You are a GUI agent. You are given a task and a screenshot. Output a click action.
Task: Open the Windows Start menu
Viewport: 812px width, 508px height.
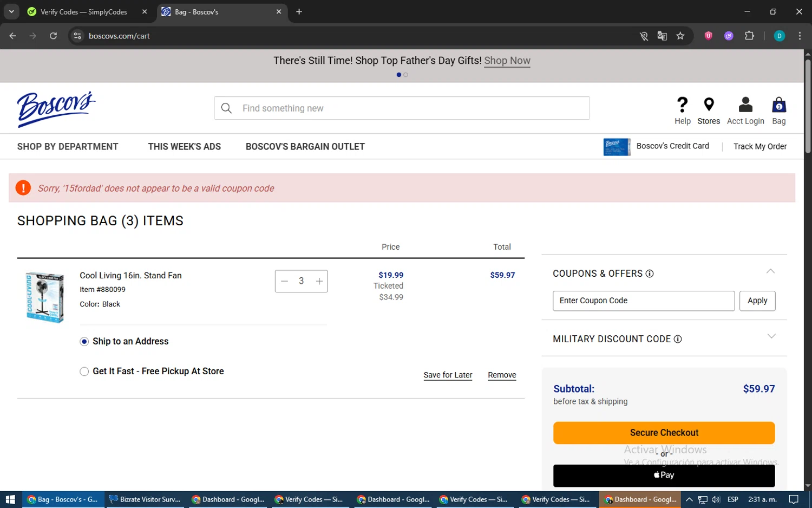coord(10,499)
